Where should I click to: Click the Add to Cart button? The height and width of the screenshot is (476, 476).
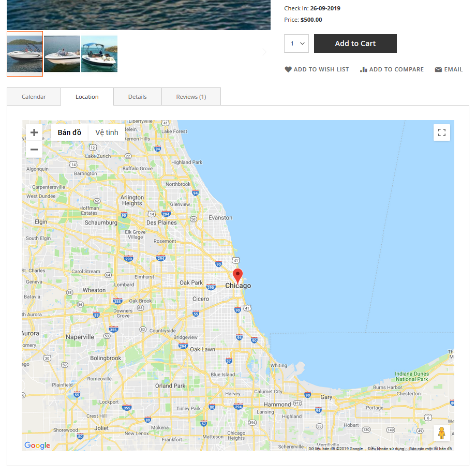(355, 43)
